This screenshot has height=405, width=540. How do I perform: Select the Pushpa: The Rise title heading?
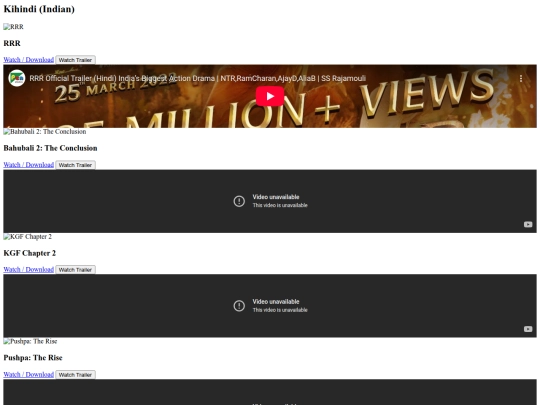[33, 358]
